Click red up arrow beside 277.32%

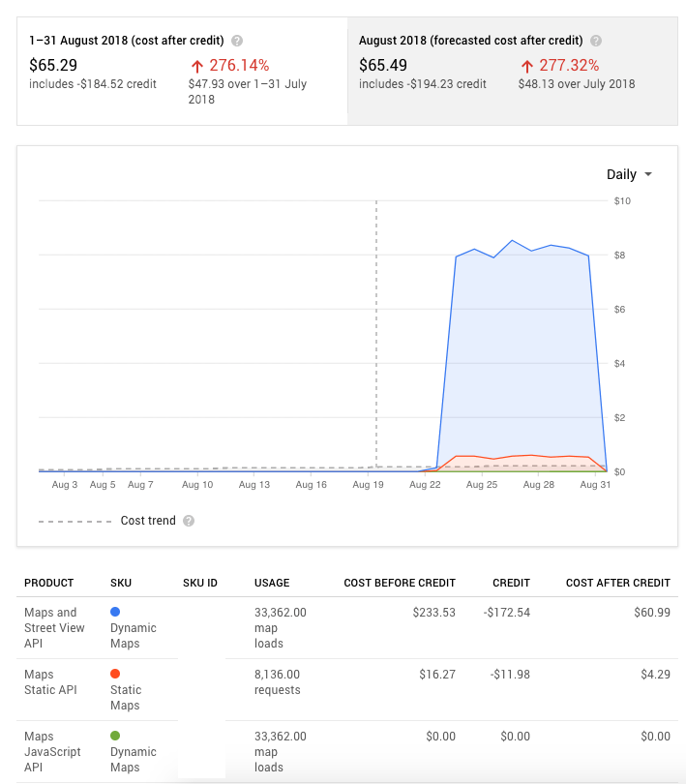[527, 66]
